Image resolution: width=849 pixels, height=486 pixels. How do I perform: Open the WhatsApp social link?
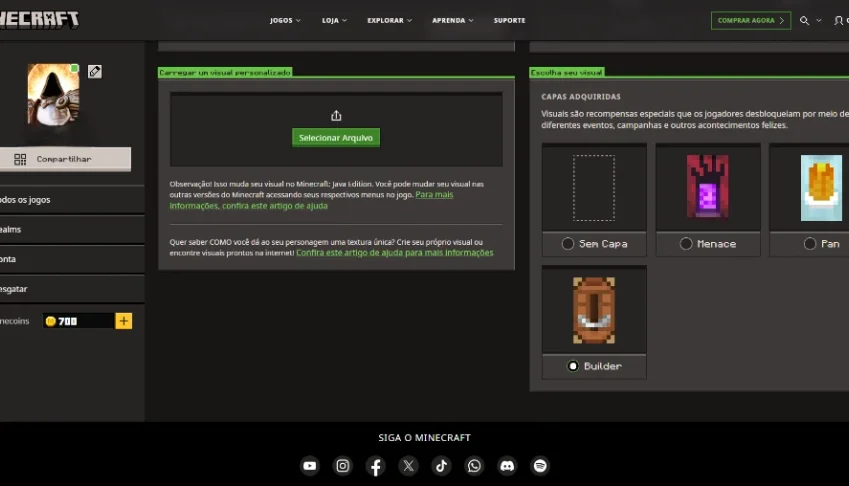point(474,465)
